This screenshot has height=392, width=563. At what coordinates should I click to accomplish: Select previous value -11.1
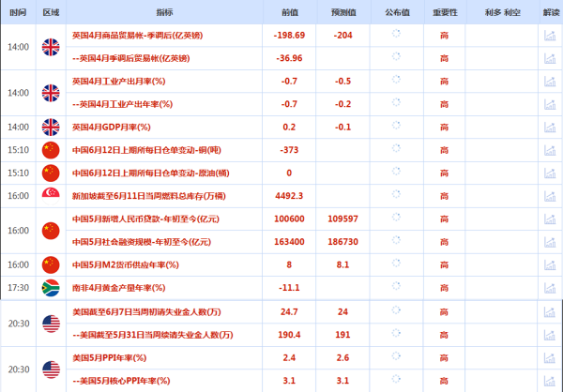[289, 288]
